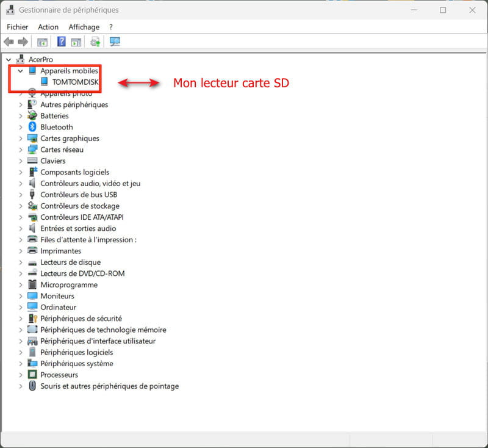Viewport: 488px width, 448px height.
Task: Click the Claviers keyboard icon
Action: pos(33,161)
